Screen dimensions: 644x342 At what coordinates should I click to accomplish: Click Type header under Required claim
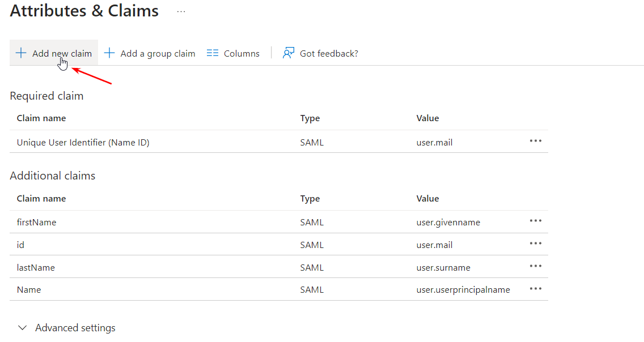(310, 118)
